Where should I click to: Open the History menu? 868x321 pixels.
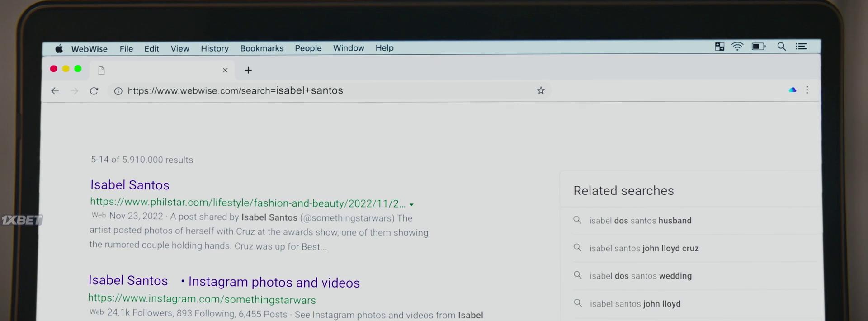tap(215, 48)
